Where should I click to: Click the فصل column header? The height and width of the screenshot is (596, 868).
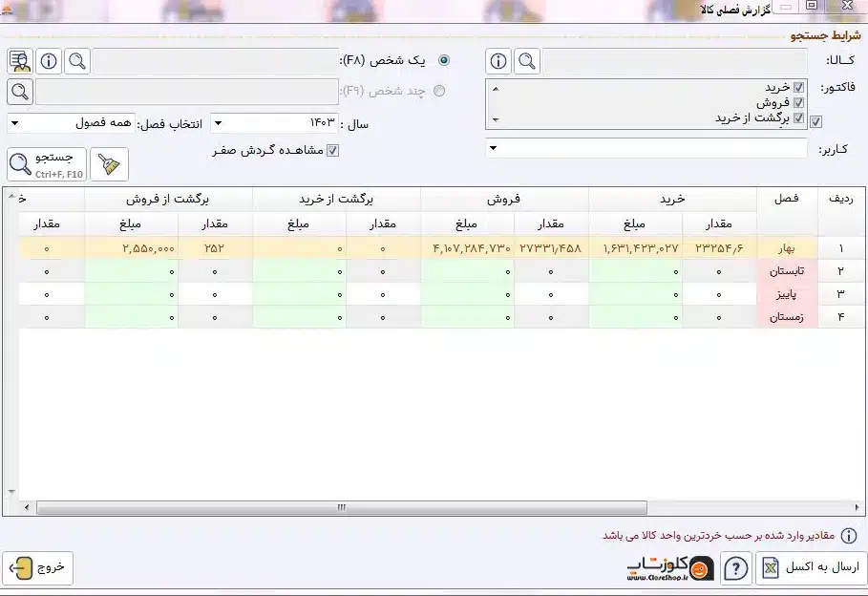click(x=787, y=199)
